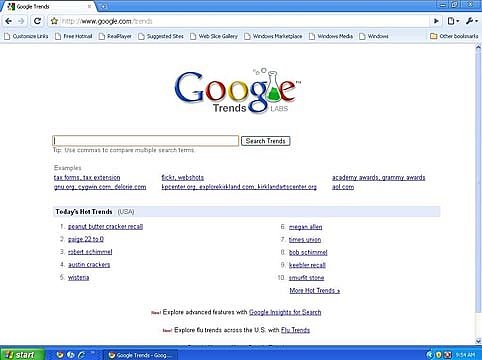
Task: Open hot trend times union
Action: 305,240
